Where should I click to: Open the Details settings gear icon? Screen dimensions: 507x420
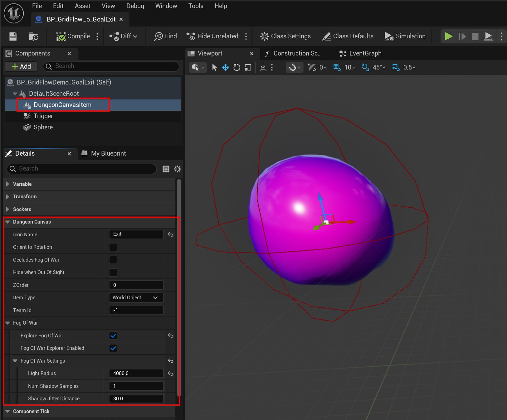click(x=177, y=169)
